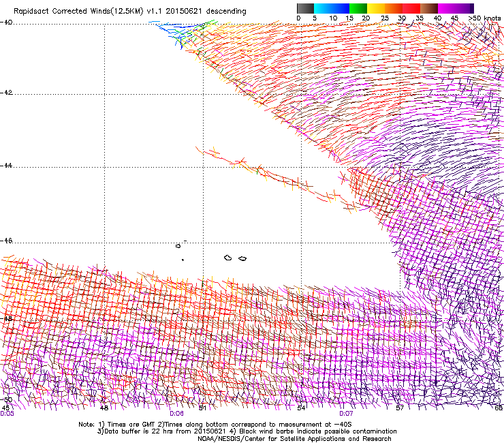This screenshot has height=443, width=504.
Task: Click the 'Times are GMT' note line
Action: click(215, 425)
